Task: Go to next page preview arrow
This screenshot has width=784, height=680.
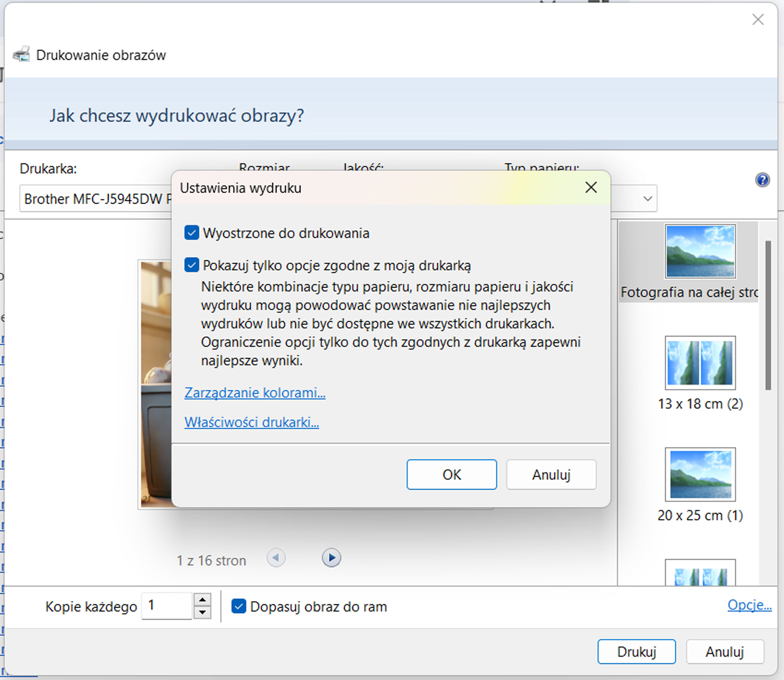Action: coord(331,558)
